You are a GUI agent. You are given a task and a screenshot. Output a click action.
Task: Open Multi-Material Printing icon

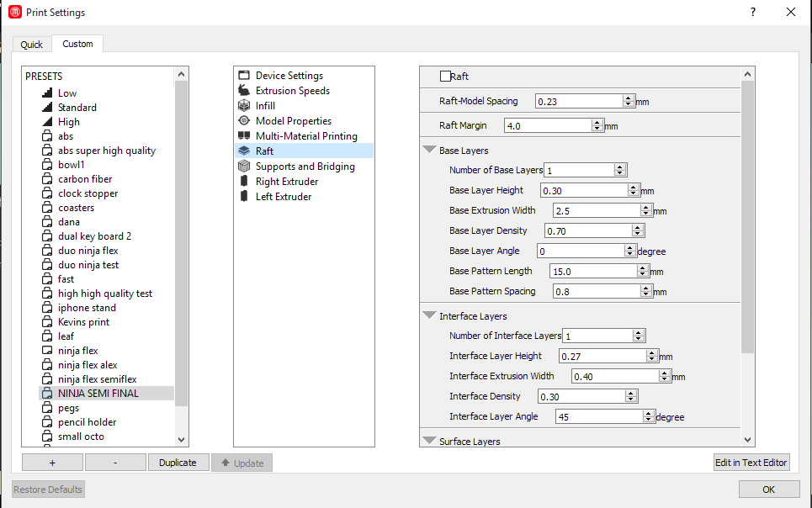[244, 136]
